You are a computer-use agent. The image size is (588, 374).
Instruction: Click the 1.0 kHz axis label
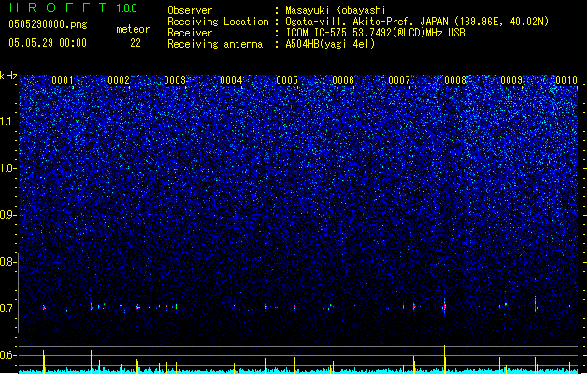point(7,168)
